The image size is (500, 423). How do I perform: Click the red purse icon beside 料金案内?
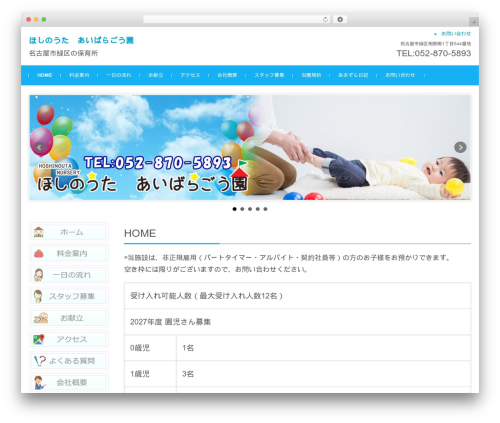tap(39, 254)
